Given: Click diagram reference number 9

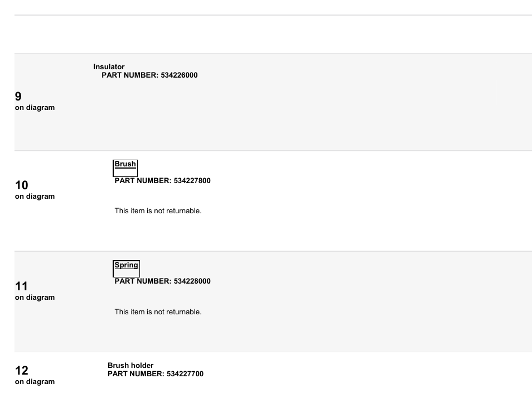Looking at the screenshot, I should coord(18,97).
